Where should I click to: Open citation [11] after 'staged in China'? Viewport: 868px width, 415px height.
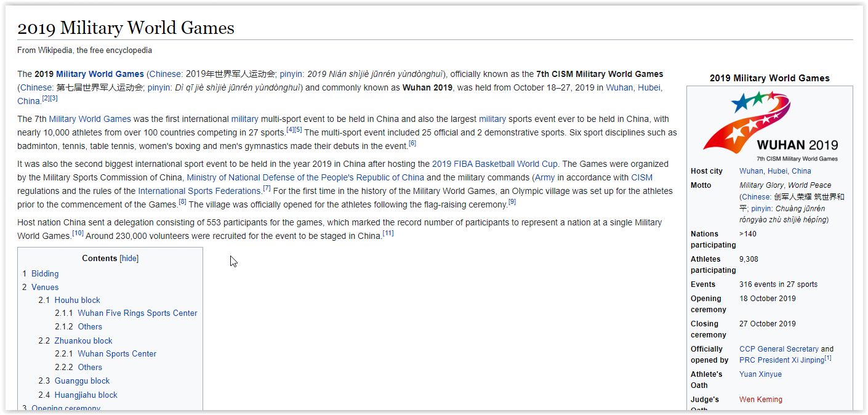pyautogui.click(x=388, y=233)
